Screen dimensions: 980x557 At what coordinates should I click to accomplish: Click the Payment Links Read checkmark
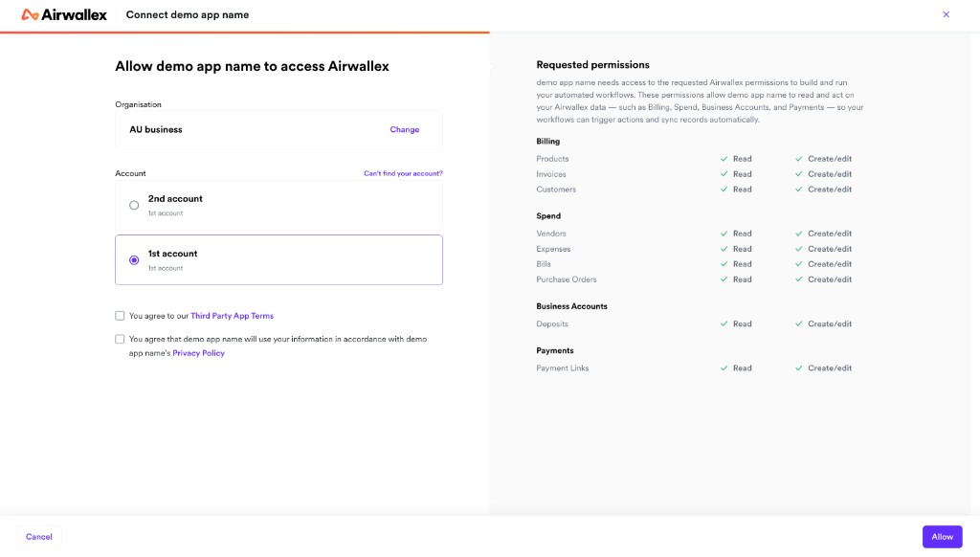tap(724, 368)
